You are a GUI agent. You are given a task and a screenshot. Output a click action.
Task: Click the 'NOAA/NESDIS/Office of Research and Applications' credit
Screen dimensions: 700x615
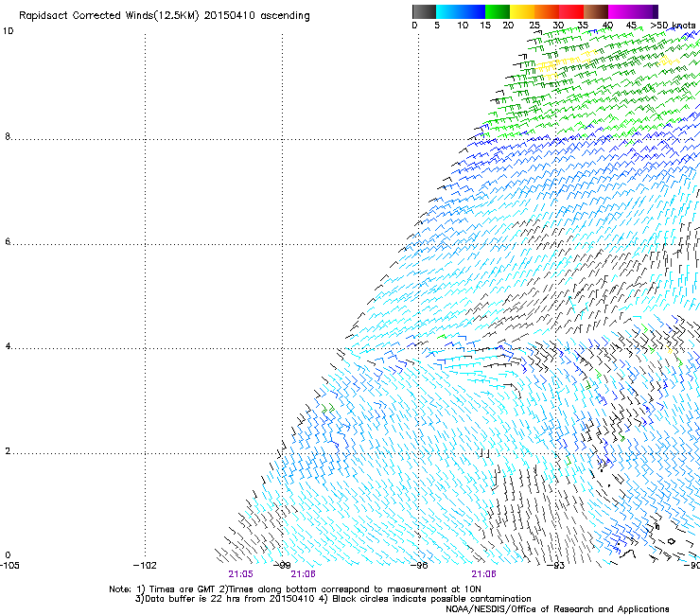(x=557, y=609)
